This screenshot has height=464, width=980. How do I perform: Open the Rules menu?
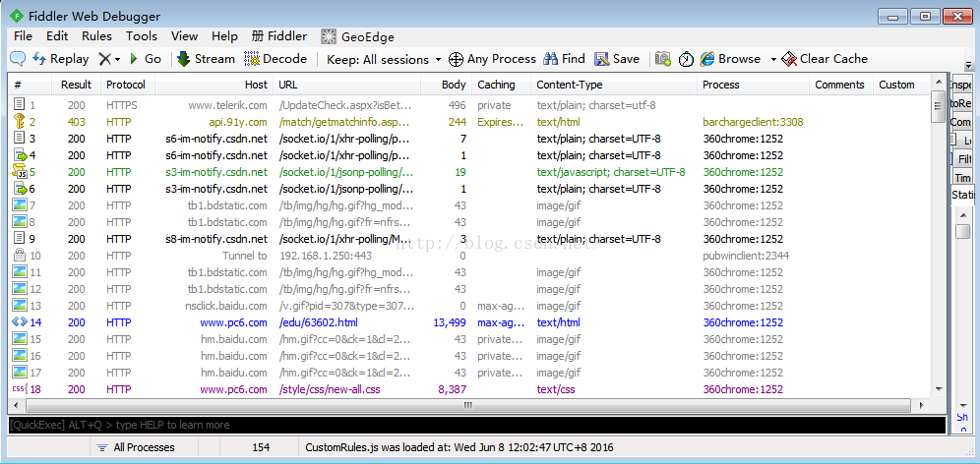tap(96, 36)
